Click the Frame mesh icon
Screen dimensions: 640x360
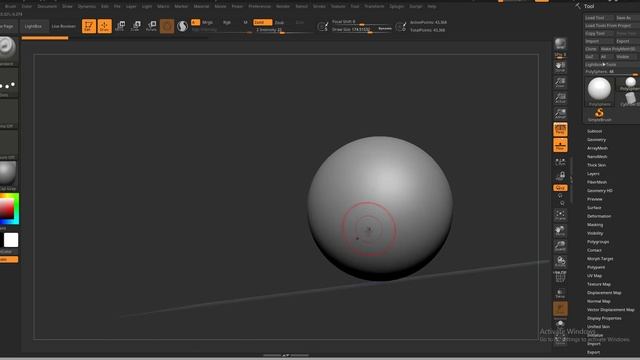(560, 215)
